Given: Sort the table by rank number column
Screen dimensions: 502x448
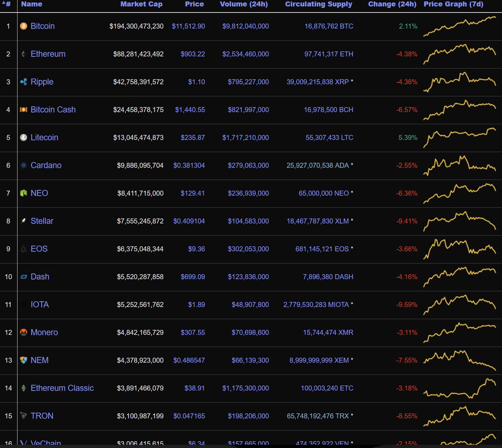Looking at the screenshot, I should pyautogui.click(x=7, y=4).
